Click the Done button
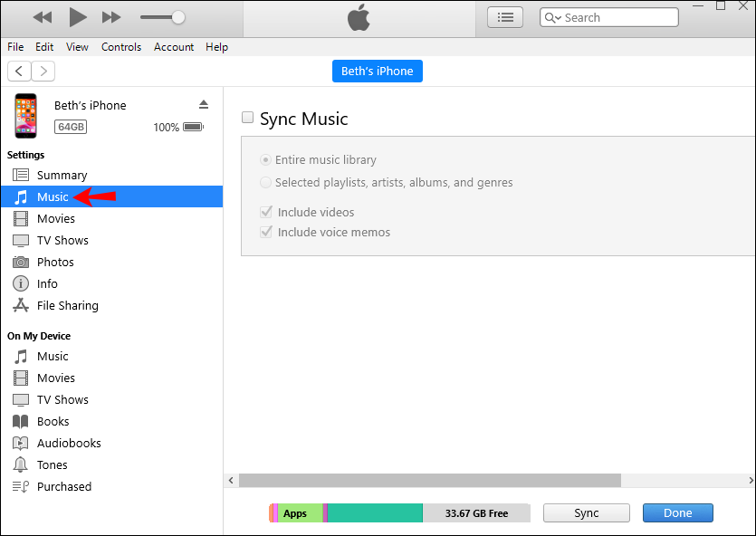This screenshot has width=756, height=536. (x=677, y=512)
